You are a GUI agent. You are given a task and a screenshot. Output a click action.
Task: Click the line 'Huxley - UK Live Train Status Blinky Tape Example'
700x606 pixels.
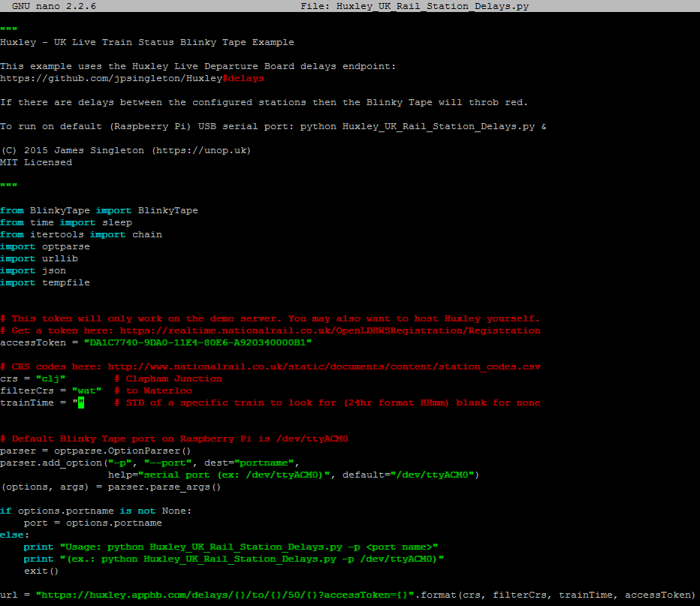147,42
